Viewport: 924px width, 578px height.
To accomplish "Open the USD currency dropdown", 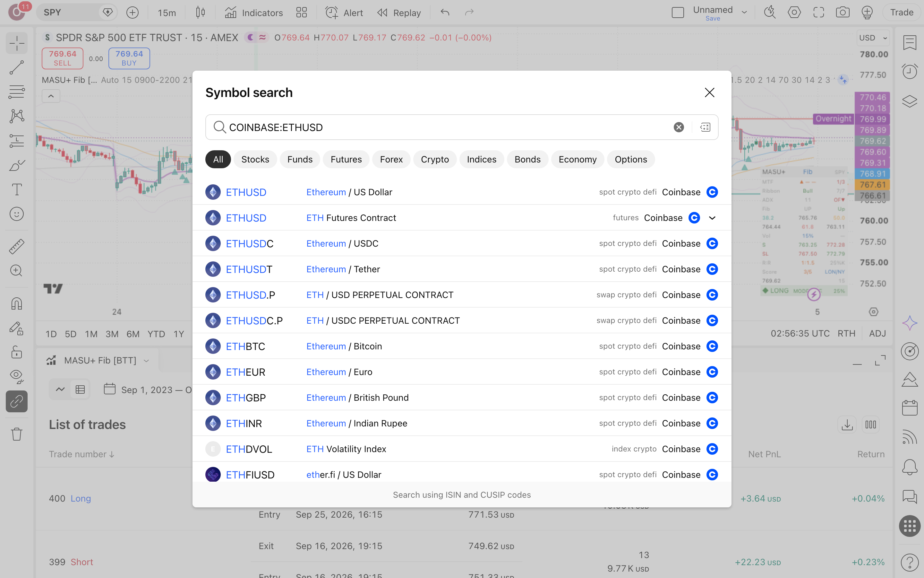I will click(873, 38).
